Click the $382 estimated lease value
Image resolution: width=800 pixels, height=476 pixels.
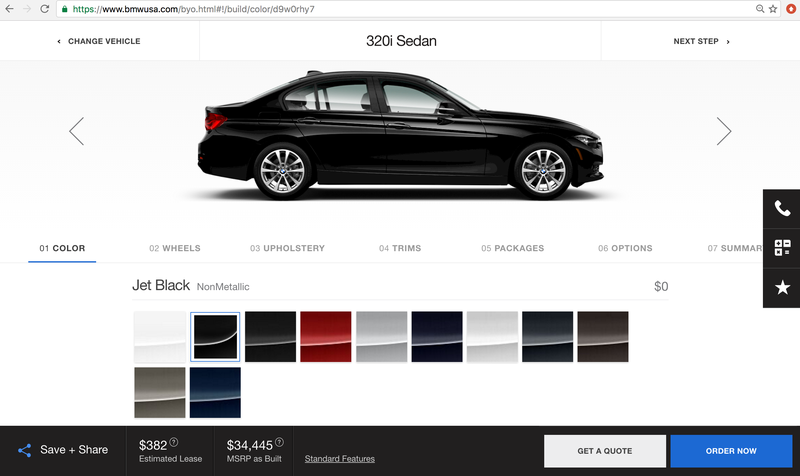tap(153, 445)
